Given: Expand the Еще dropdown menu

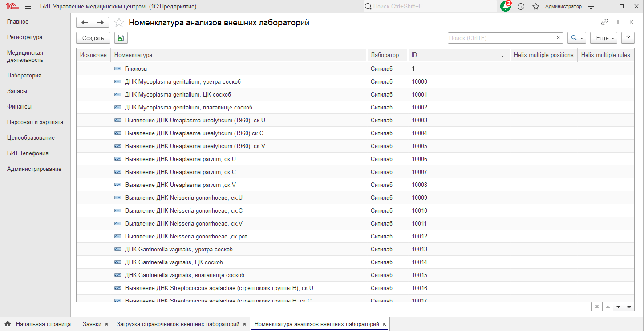Looking at the screenshot, I should (x=603, y=38).
